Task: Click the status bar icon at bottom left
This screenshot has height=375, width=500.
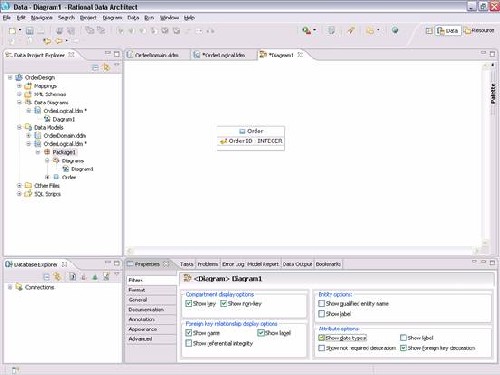Action: (x=15, y=370)
